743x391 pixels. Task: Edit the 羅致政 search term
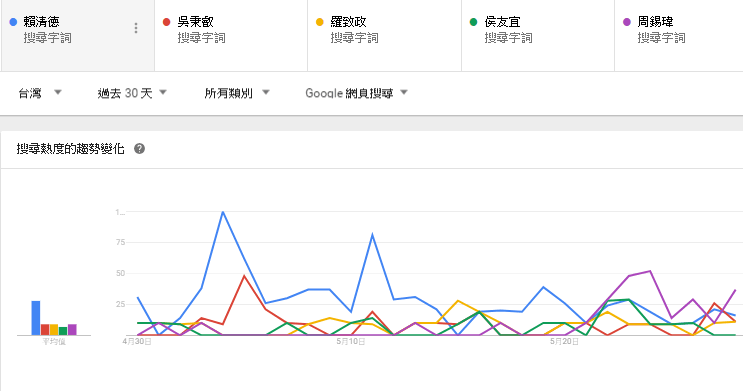pyautogui.click(x=348, y=22)
